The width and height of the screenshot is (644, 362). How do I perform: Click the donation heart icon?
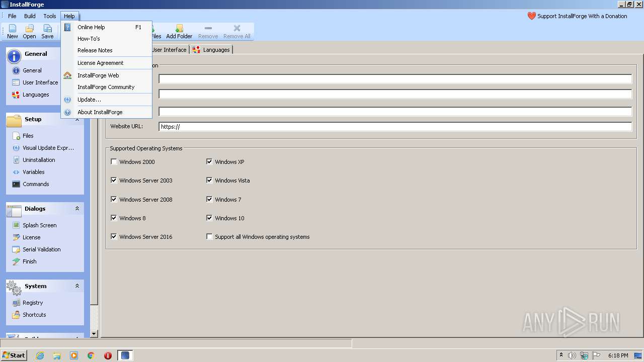tap(531, 16)
